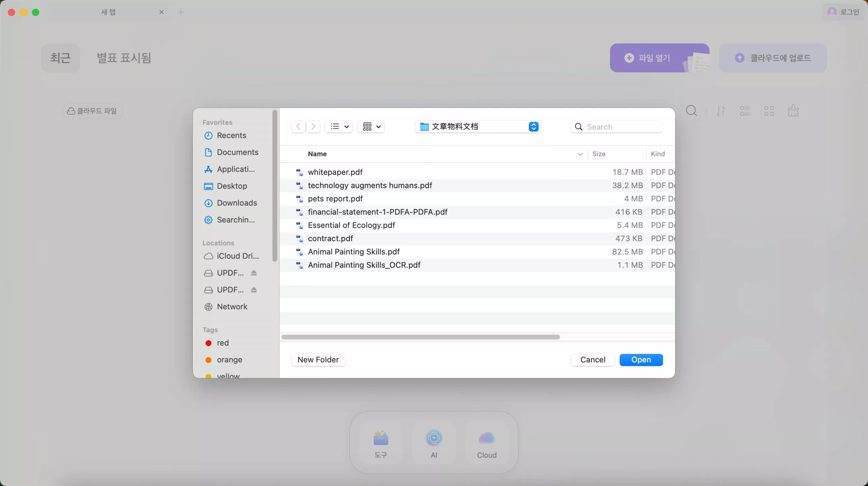This screenshot has height=486, width=868.
Task: Select the 새 탭 tab
Action: pos(108,12)
